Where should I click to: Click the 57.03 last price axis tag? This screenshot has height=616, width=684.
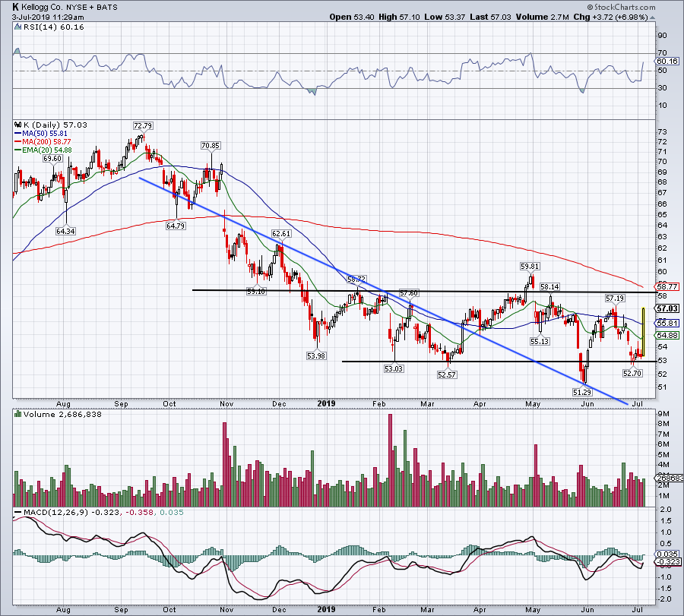667,308
